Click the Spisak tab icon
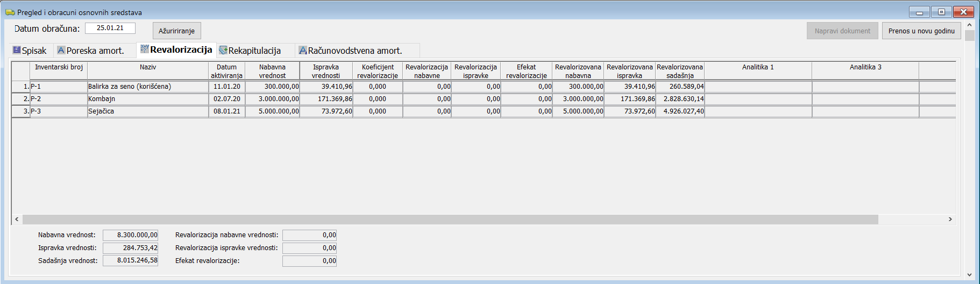Screen dimensions: 980x284 pos(17,50)
